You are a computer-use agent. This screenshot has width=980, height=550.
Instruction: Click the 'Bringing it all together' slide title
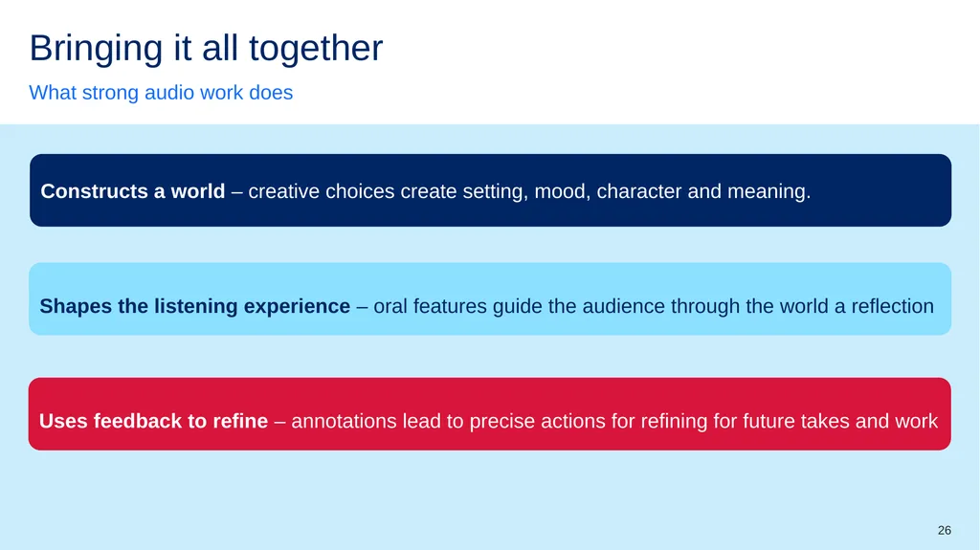coord(207,48)
